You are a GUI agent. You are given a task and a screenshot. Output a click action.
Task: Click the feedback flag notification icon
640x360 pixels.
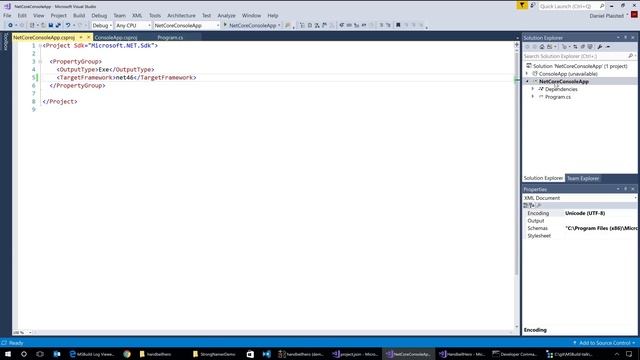(x=522, y=5)
